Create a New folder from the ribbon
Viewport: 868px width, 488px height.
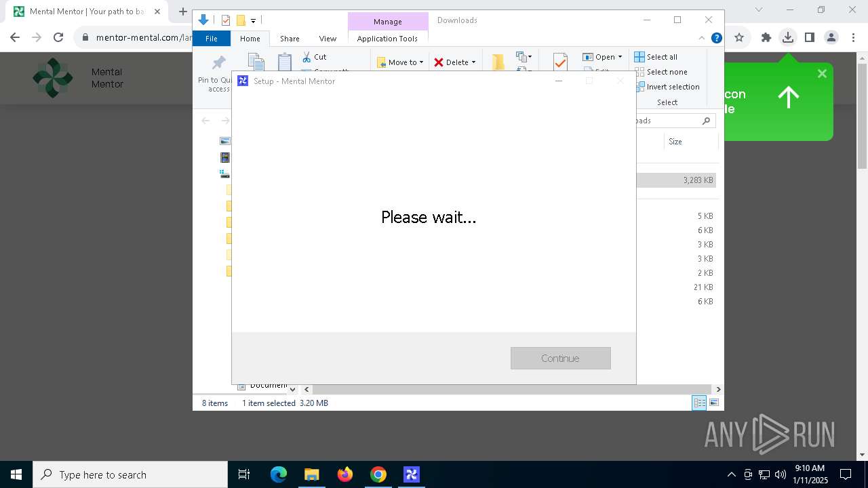point(498,62)
